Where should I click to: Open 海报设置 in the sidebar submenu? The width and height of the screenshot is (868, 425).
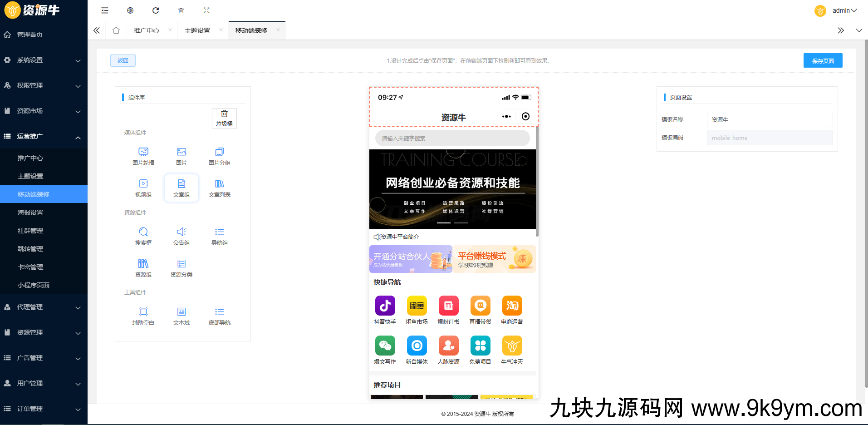30,212
